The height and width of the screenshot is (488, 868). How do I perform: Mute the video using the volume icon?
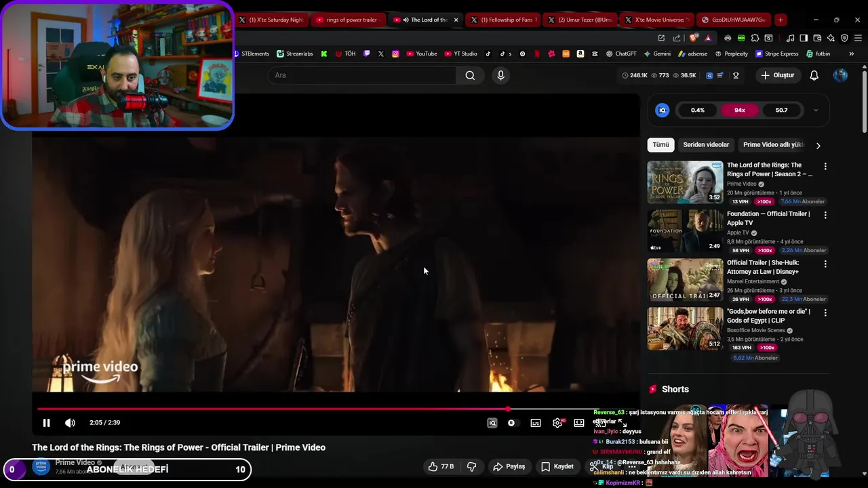(70, 423)
